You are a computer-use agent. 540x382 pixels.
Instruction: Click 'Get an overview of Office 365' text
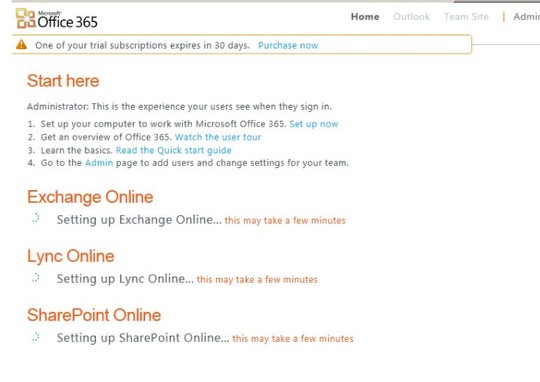click(x=106, y=137)
